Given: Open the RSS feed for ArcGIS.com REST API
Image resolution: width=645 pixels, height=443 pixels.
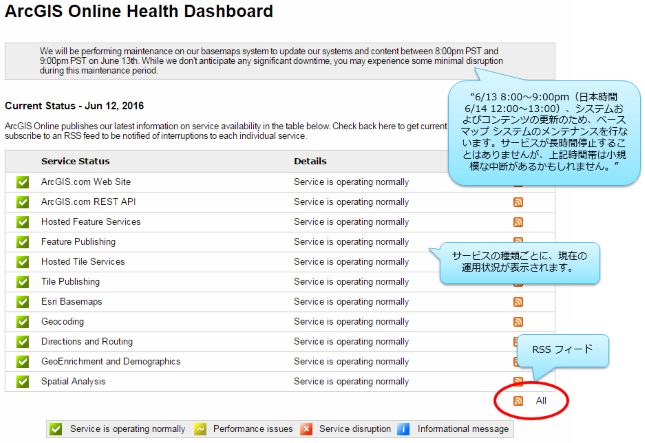Looking at the screenshot, I should point(518,202).
